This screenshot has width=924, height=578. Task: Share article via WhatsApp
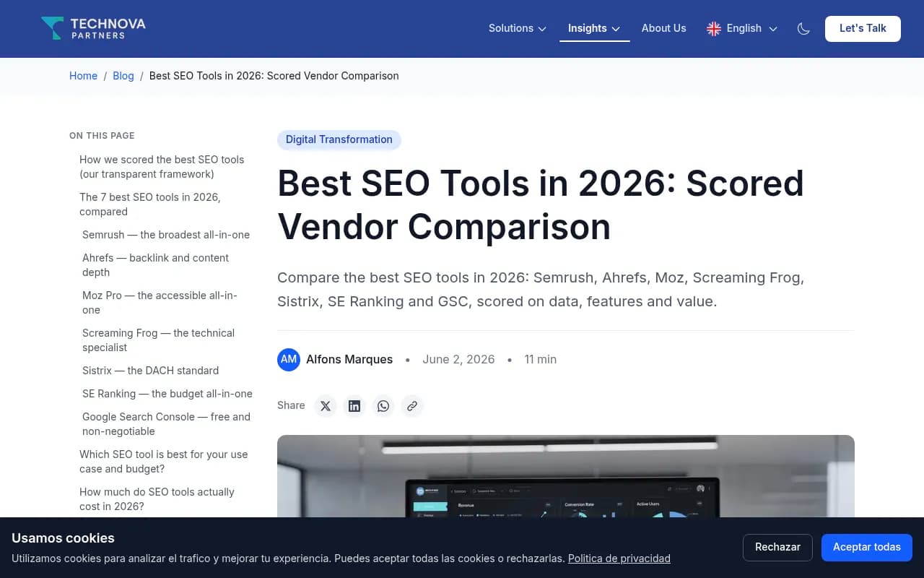click(x=383, y=406)
